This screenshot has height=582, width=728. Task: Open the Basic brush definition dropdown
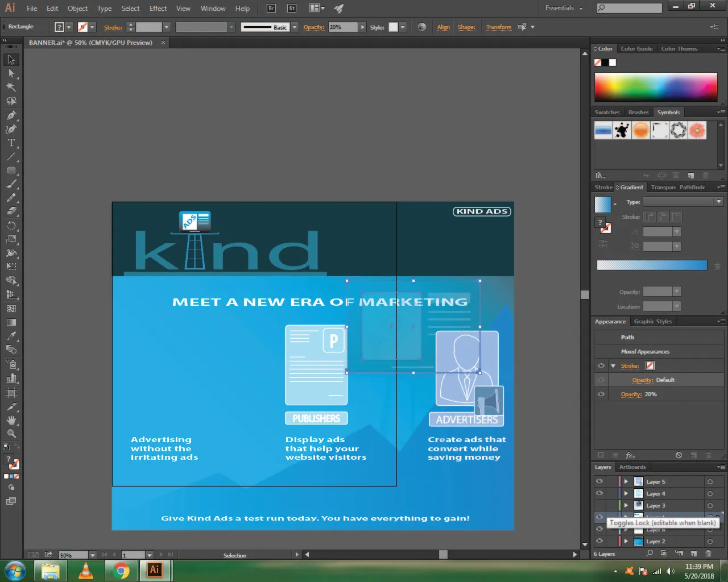point(295,27)
